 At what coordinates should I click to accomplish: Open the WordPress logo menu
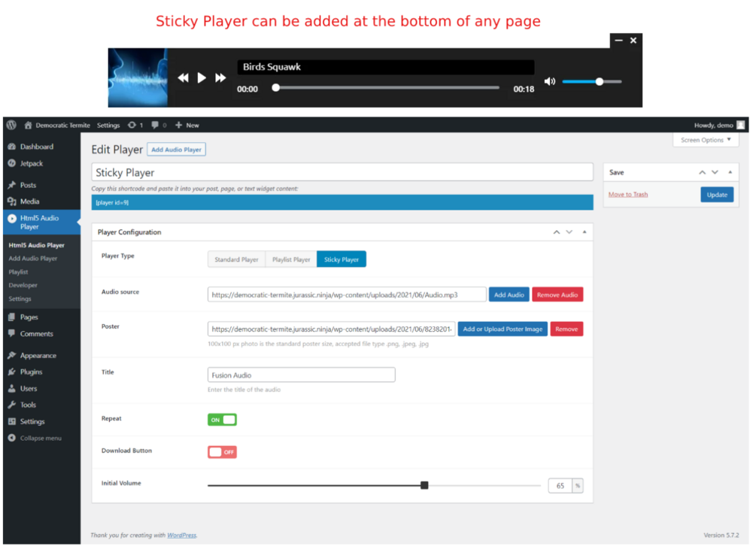[x=11, y=125]
